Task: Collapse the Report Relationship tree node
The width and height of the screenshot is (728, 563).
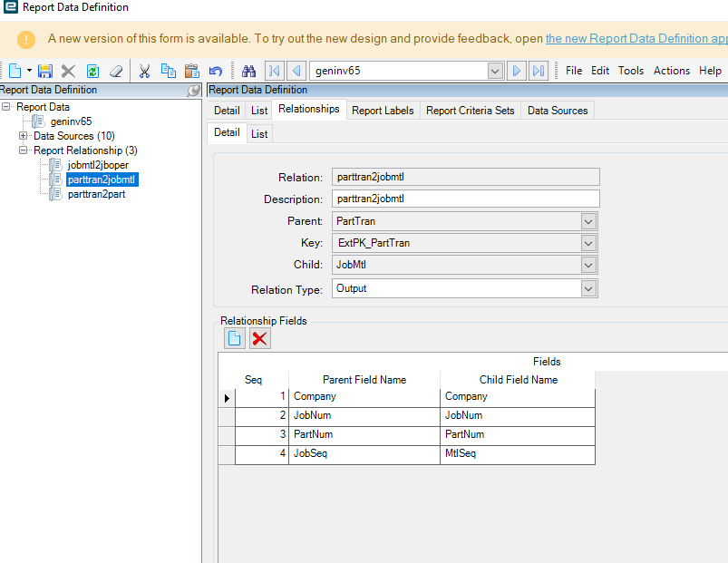Action: point(24,150)
